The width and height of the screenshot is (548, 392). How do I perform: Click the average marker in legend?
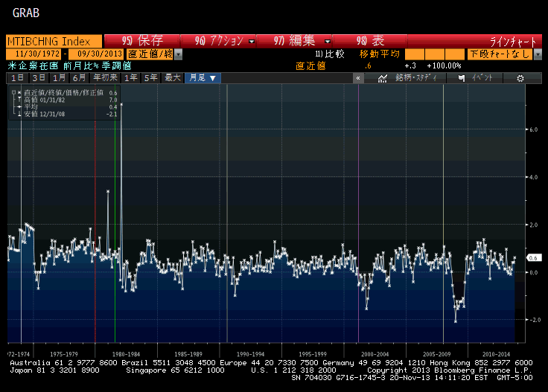[18, 107]
